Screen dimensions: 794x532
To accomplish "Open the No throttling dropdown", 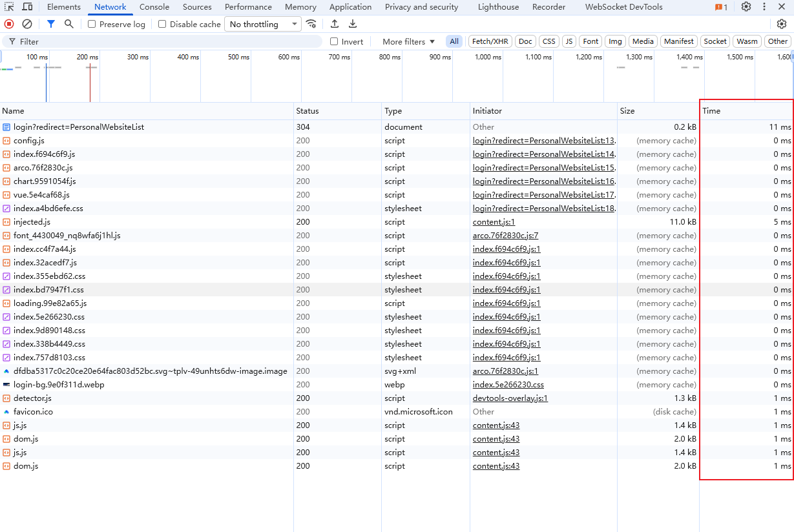I will coord(263,24).
